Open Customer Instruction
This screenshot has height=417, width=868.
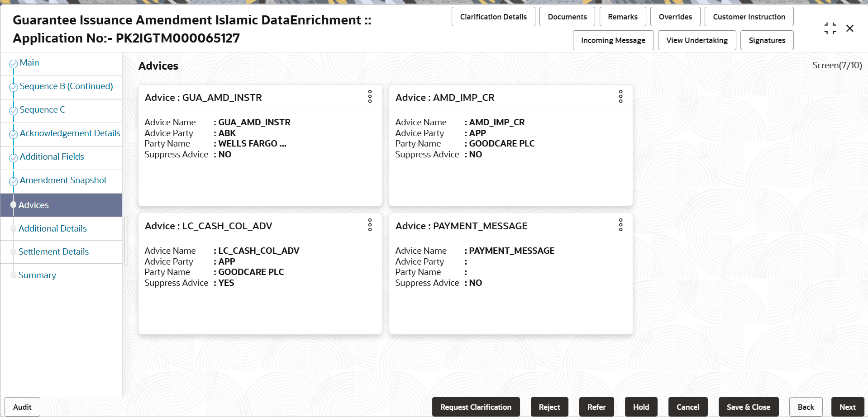click(x=749, y=17)
